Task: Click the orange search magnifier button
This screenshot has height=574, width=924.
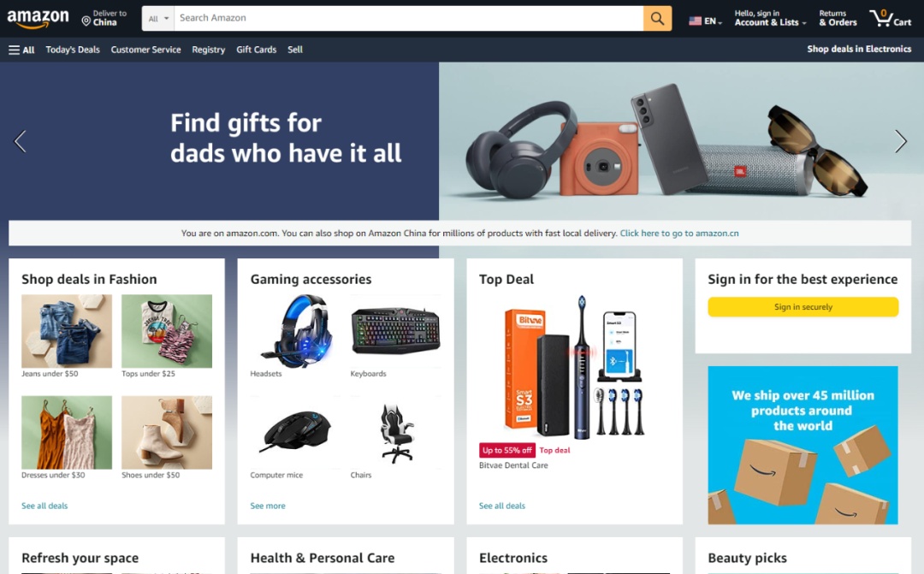Action: (x=657, y=18)
